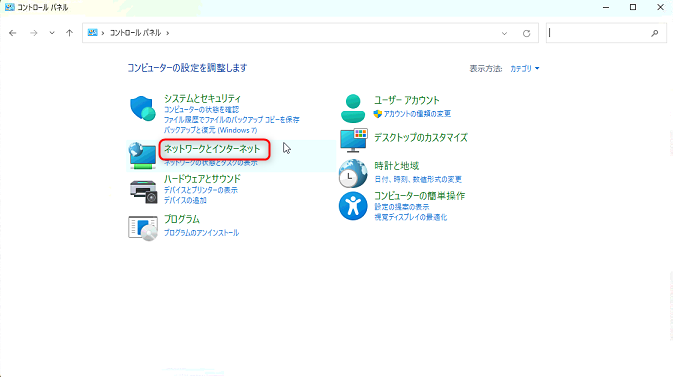Open 設定の提案の表示 link
This screenshot has height=377, width=673.
click(x=402, y=207)
